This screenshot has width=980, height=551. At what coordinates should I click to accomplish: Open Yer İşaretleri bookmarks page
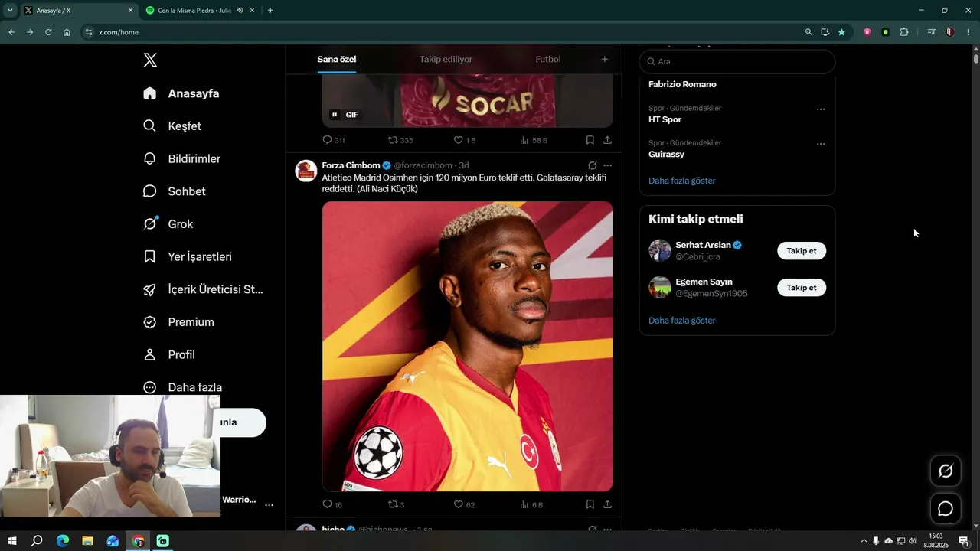tap(188, 257)
